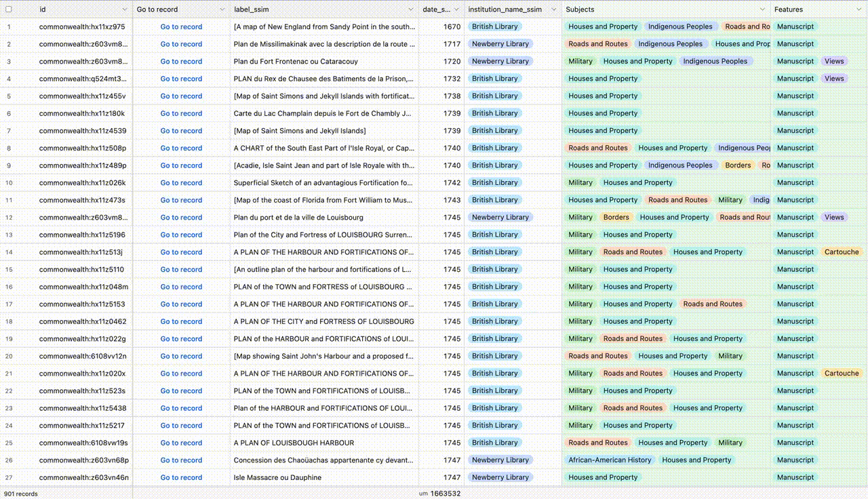Select the date cell 1742 in row 10
Screen dimensions: 868x499
pos(452,183)
